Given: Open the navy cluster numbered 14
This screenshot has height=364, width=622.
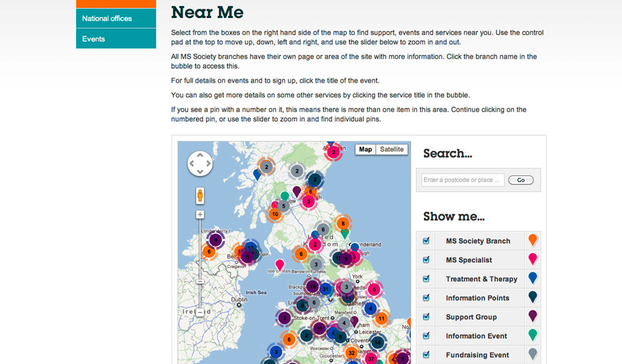Looking at the screenshot, I should [377, 342].
